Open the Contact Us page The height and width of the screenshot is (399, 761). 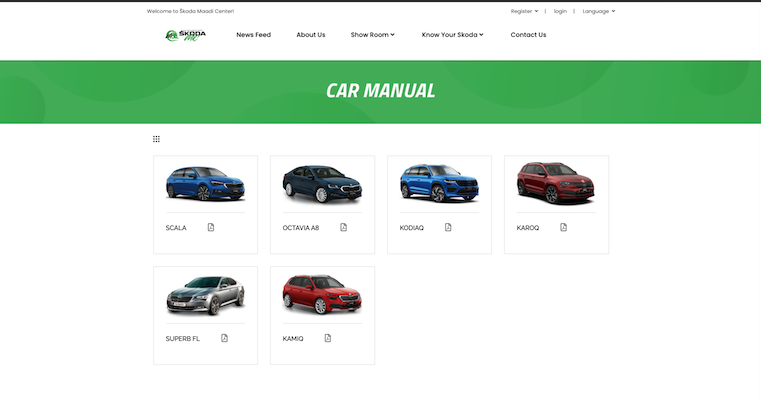click(528, 35)
